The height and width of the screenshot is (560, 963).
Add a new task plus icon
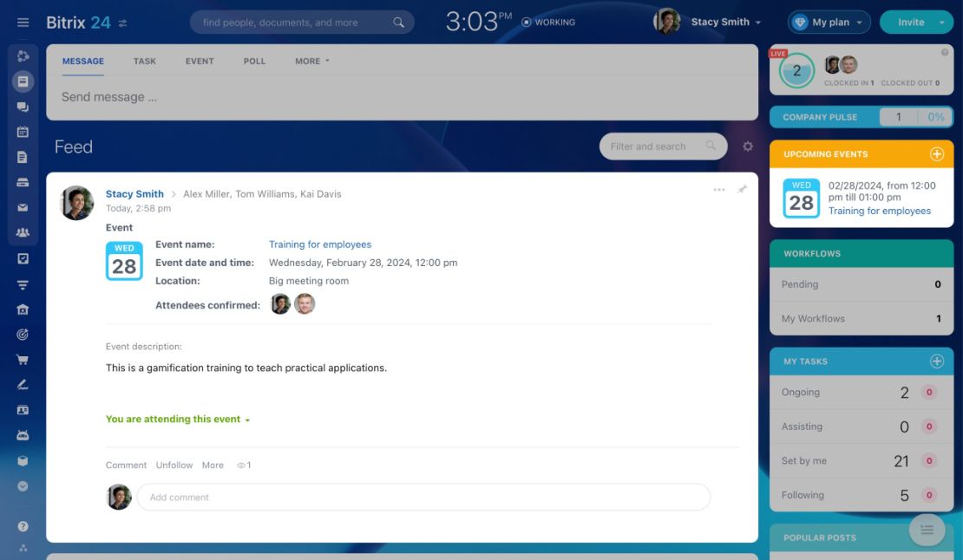coord(937,361)
